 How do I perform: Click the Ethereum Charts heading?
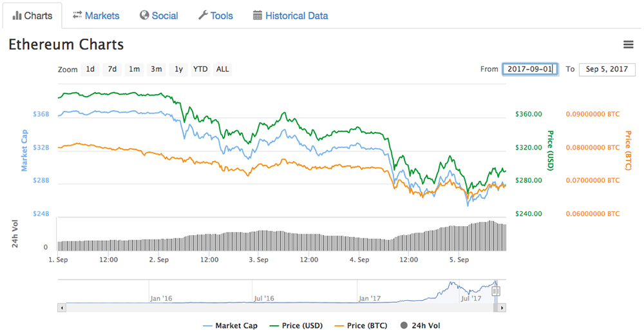click(66, 44)
